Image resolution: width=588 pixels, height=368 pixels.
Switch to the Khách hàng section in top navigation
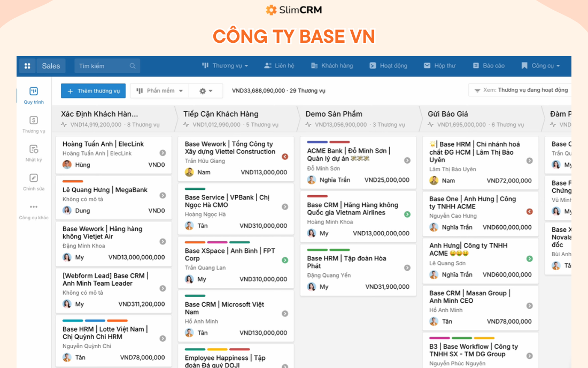tap(331, 66)
